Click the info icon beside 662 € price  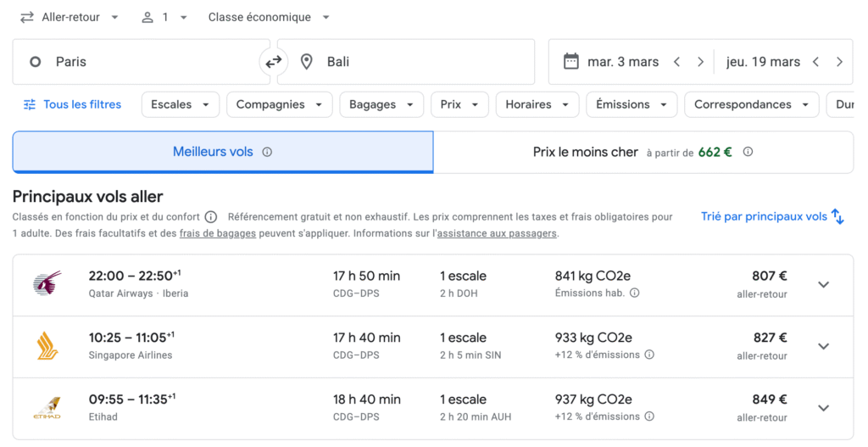(748, 151)
